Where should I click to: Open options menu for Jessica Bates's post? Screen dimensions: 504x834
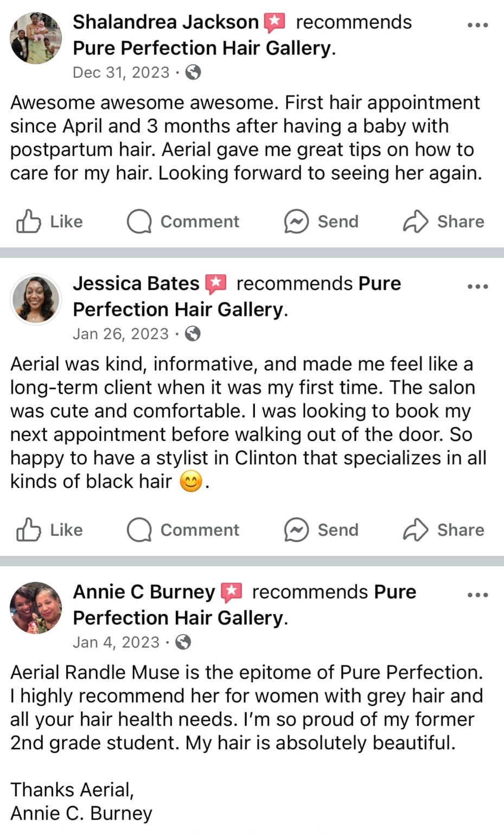(x=477, y=287)
